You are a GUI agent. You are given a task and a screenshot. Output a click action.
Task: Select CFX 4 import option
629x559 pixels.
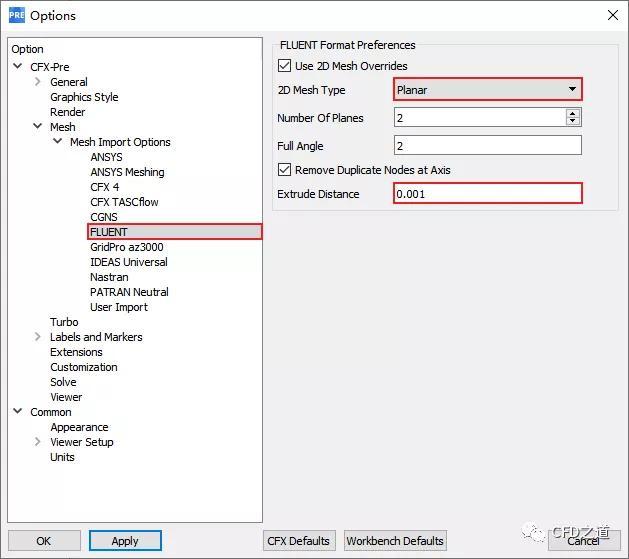(105, 187)
